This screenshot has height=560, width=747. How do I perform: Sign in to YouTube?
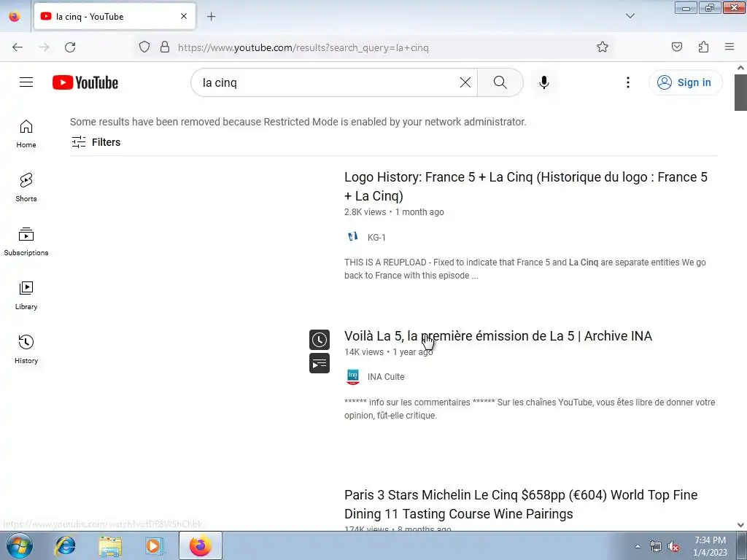685,82
